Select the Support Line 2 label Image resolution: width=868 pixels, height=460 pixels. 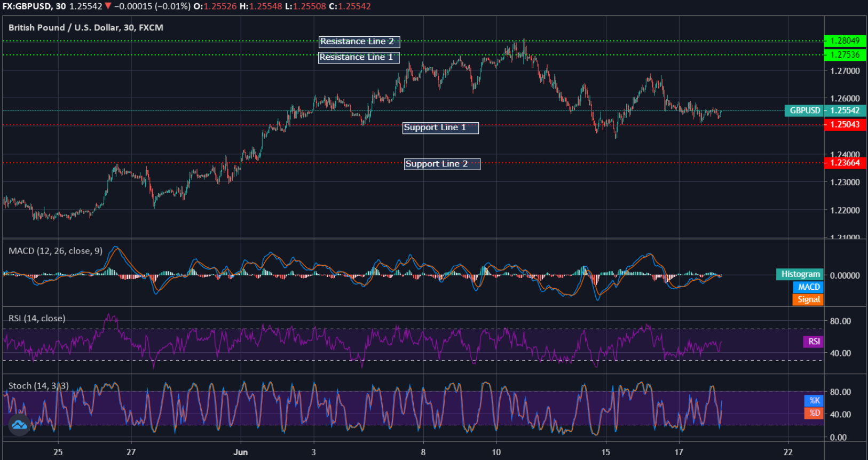[442, 164]
